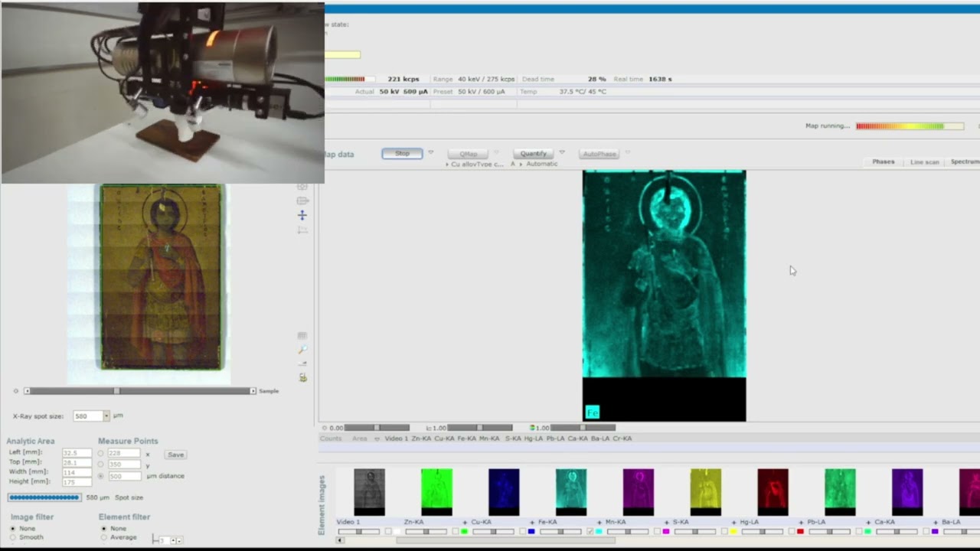The height and width of the screenshot is (551, 980).
Task: Select Average element filter radio button
Action: (104, 537)
